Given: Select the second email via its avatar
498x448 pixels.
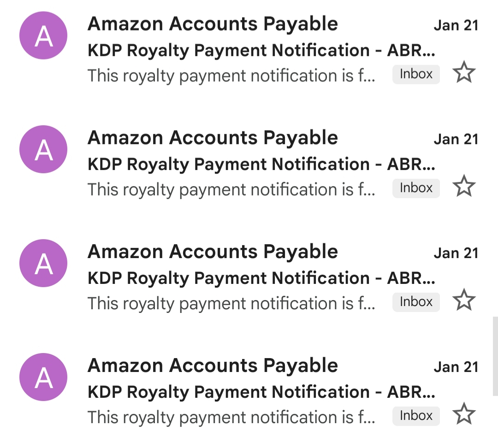Looking at the screenshot, I should [43, 149].
